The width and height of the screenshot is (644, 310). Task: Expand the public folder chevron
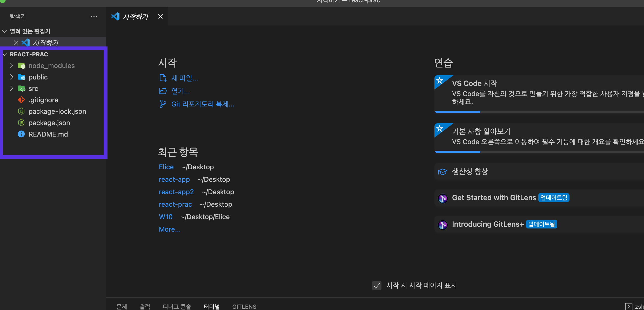[11, 77]
